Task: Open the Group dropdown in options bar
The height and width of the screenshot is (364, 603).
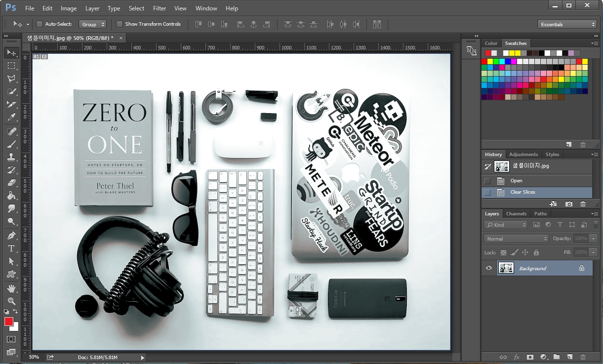Action: (x=92, y=24)
